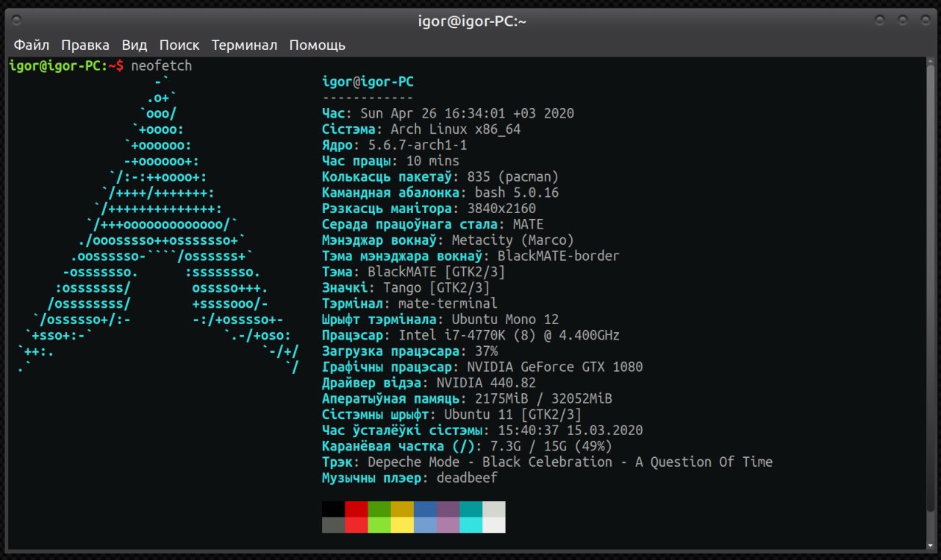Click the typed command 'neofetch'
941x560 pixels.
click(161, 66)
